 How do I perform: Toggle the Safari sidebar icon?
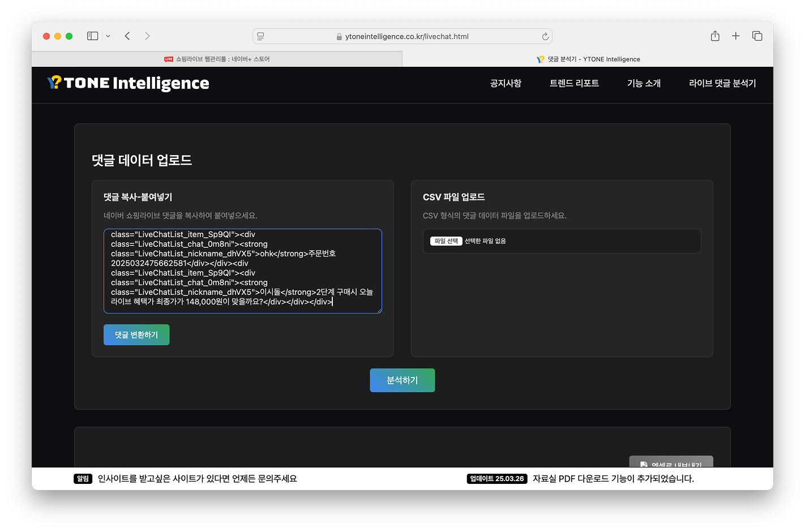point(93,36)
